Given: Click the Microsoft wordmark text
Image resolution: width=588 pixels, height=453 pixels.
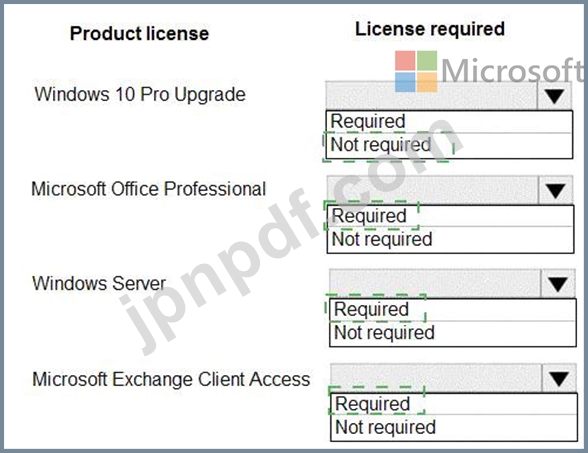Looking at the screenshot, I should [513, 70].
